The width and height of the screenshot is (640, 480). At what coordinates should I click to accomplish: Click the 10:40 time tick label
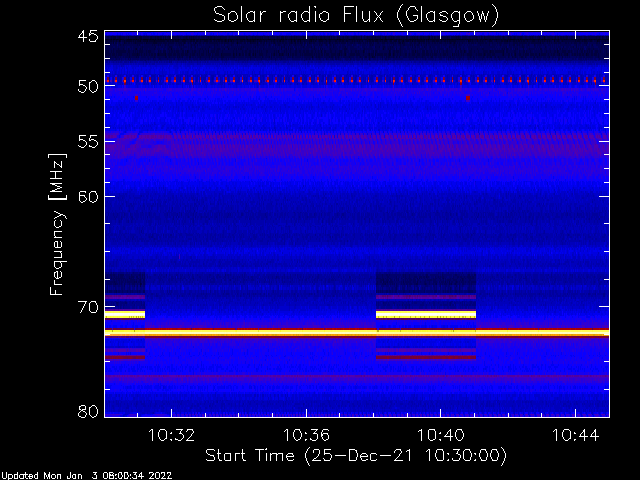[441, 435]
